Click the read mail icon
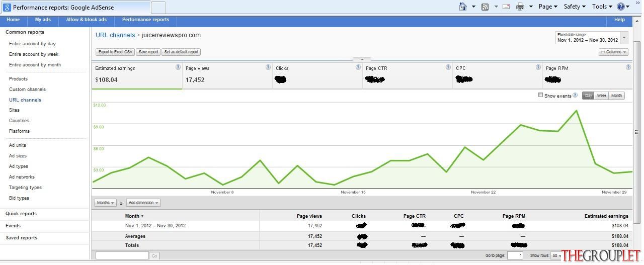This screenshot has height=265, width=644. point(506,7)
